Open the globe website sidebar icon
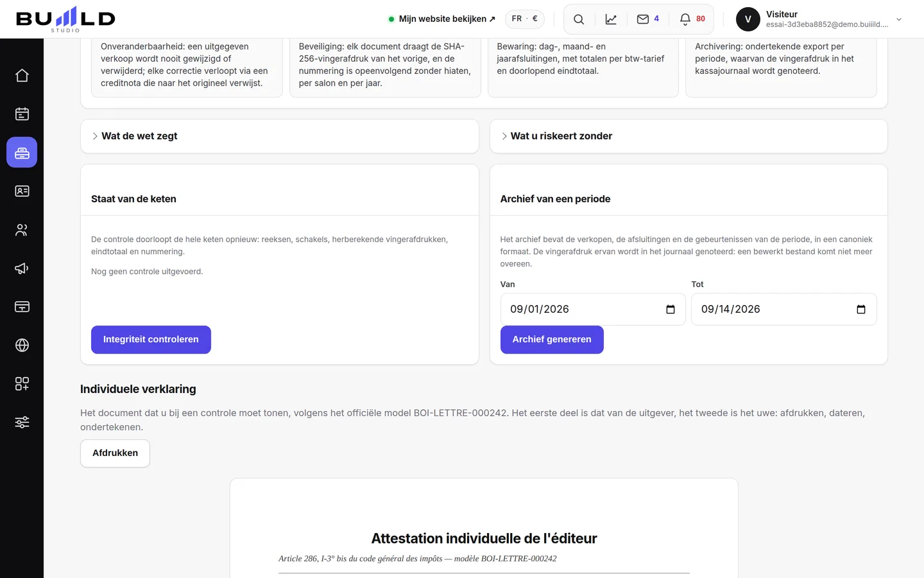Screen dimensions: 924x578 (x=22, y=346)
